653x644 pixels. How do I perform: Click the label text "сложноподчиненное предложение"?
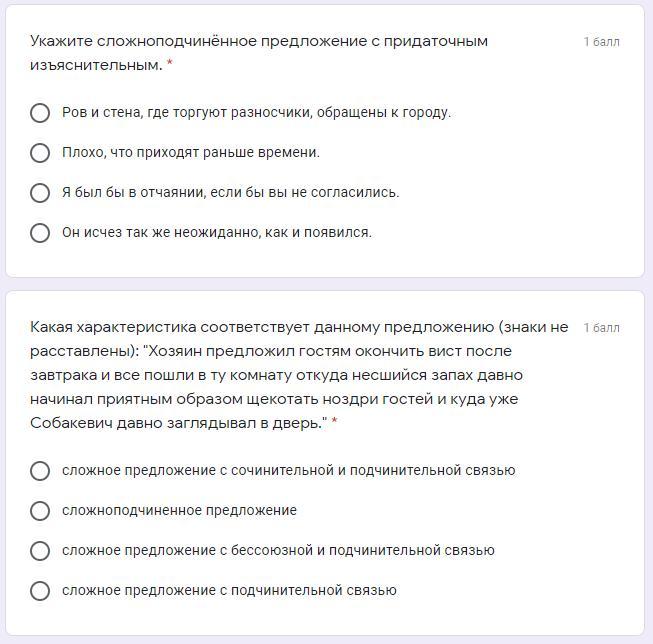pos(179,511)
